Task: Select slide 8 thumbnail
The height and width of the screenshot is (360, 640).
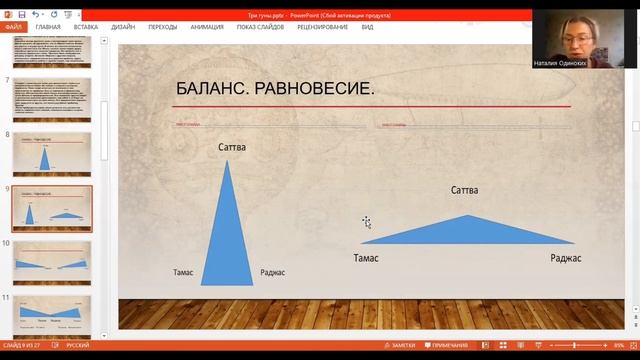Action: coord(52,154)
